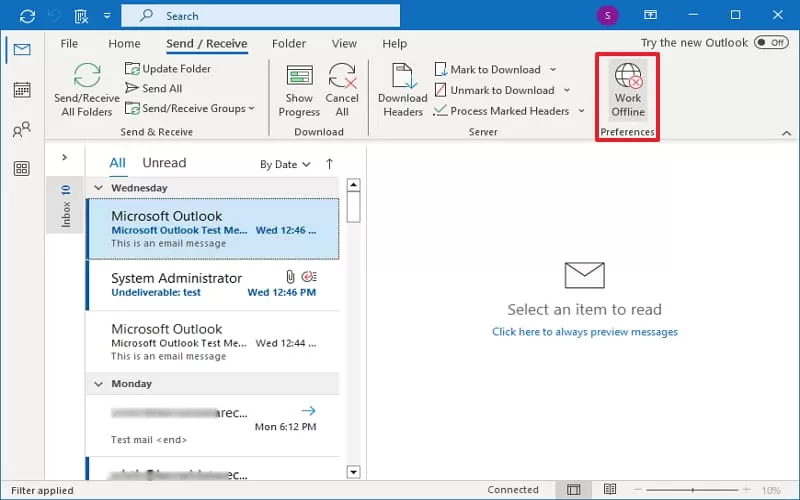The image size is (800, 500).
Task: Open People in the navigation bar
Action: tap(21, 130)
